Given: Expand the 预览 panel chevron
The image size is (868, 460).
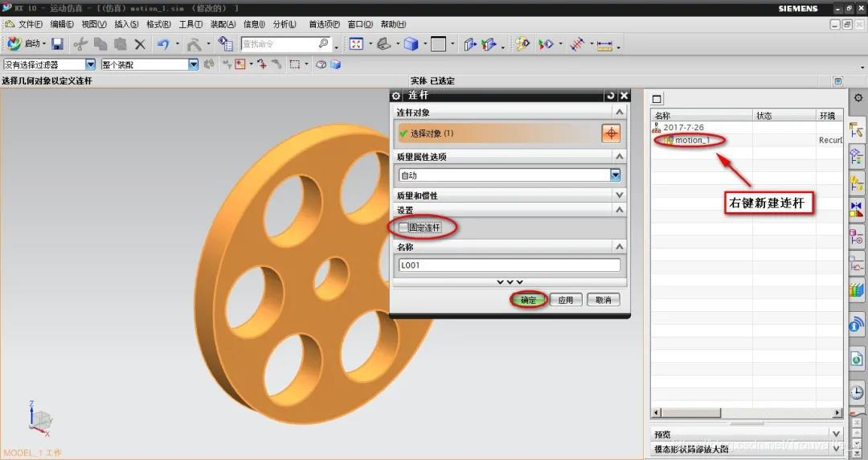Looking at the screenshot, I should (x=836, y=433).
